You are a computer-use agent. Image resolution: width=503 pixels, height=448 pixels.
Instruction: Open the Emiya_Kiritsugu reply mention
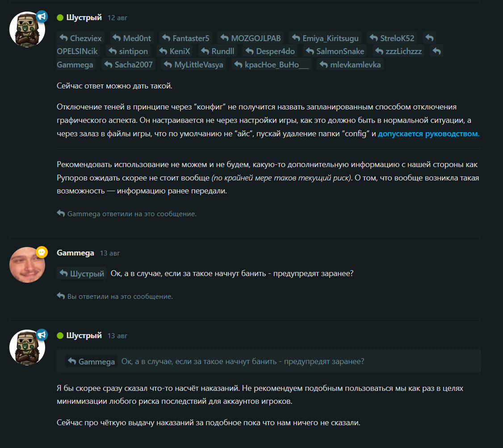325,38
